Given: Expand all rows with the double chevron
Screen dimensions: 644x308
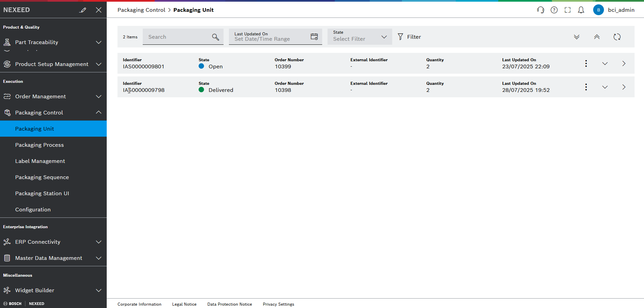Looking at the screenshot, I should pyautogui.click(x=577, y=37).
